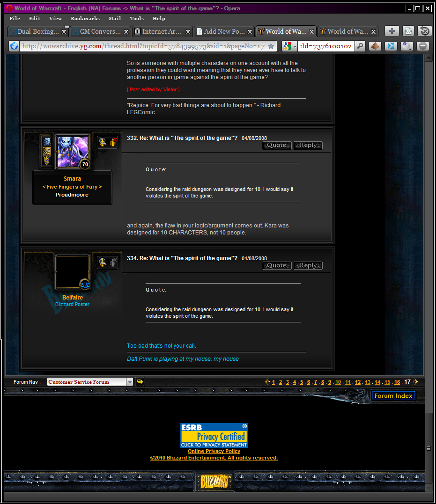The image size is (436, 504).
Task: Click the next page arrow after 17
Action: coord(416,382)
